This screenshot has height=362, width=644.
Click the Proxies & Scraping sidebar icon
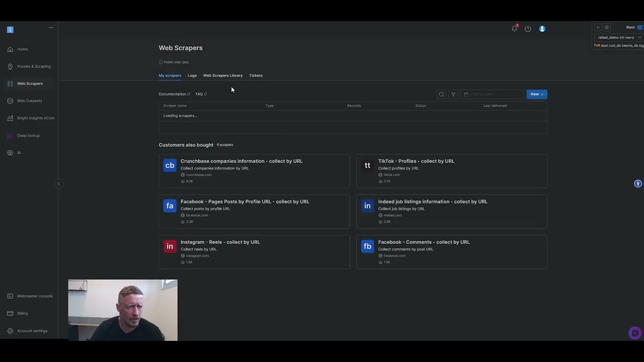click(x=10, y=66)
